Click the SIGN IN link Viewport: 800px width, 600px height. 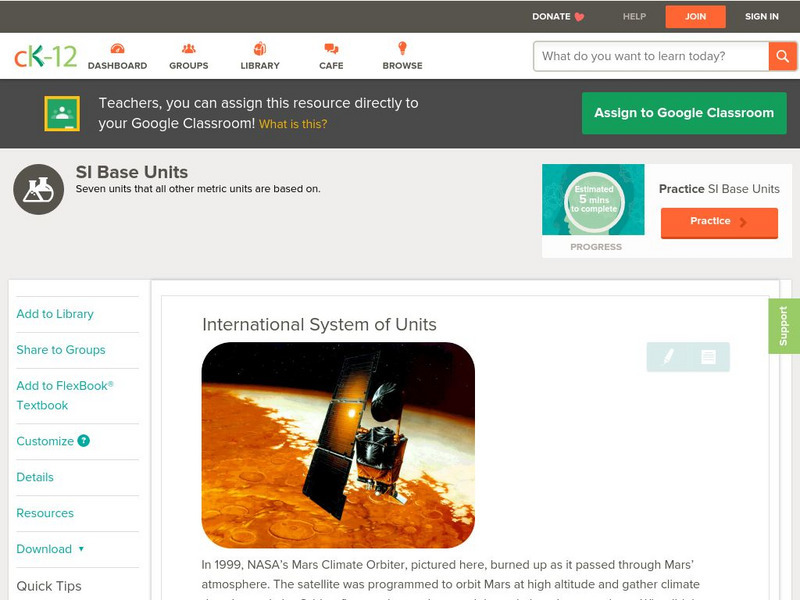(762, 17)
